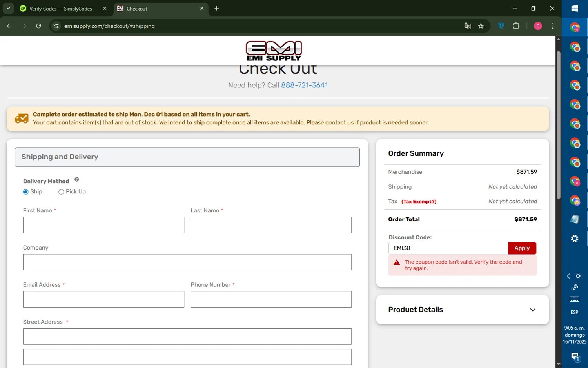
Task: Reload the checkout page
Action: pyautogui.click(x=38, y=26)
